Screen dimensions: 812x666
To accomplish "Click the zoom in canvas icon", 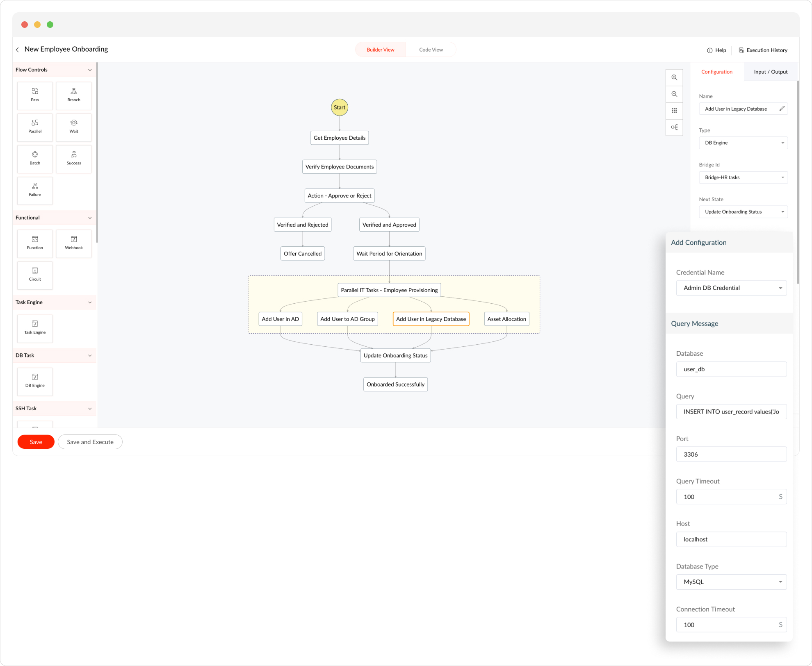I will [674, 77].
